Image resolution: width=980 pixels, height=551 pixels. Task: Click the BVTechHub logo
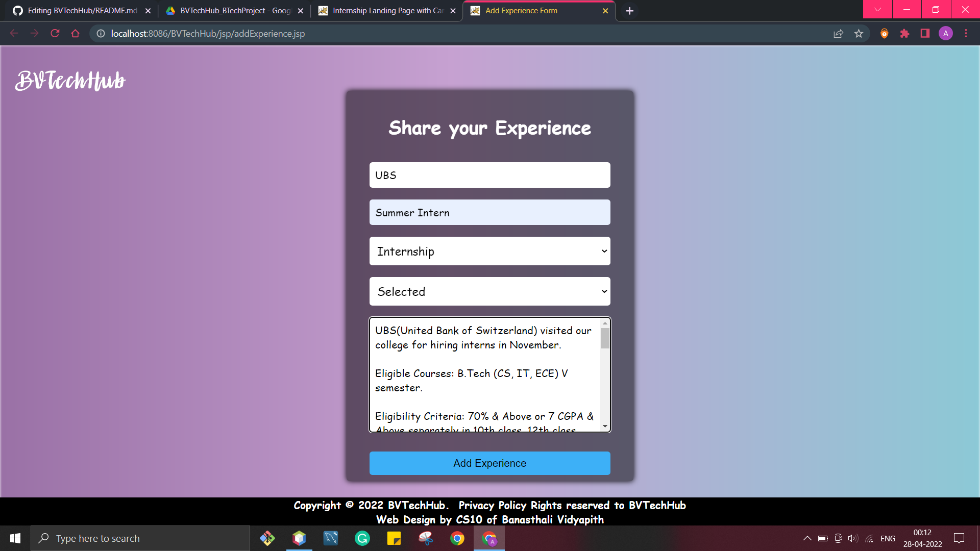tap(70, 81)
